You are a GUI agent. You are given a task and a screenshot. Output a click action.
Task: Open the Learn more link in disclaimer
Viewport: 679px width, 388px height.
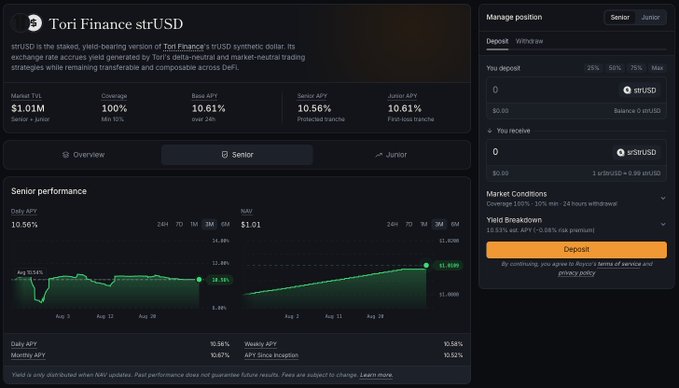376,375
